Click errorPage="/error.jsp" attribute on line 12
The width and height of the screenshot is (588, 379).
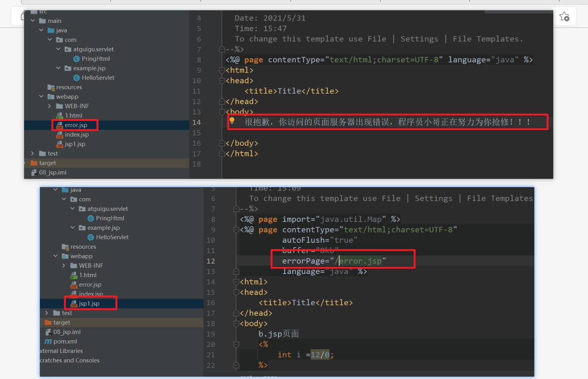tap(334, 261)
